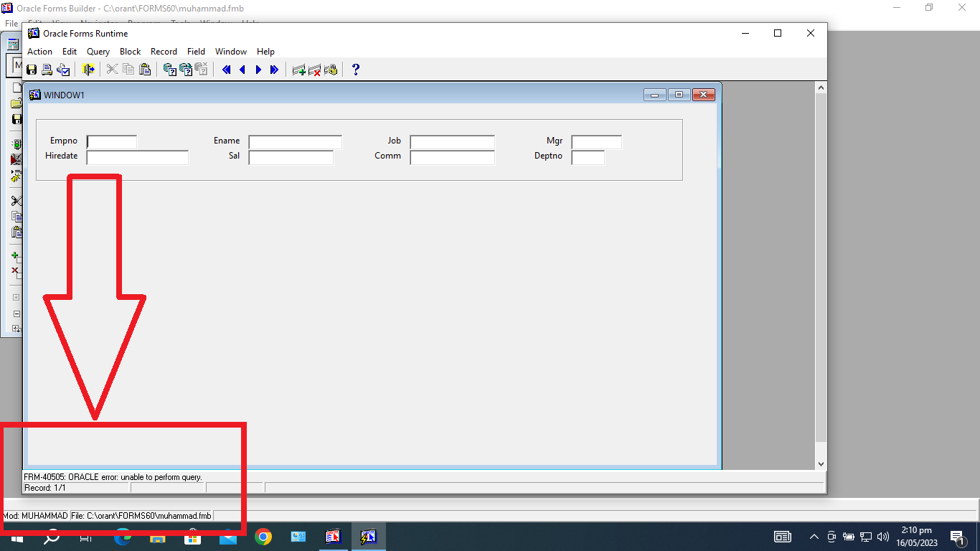Click the scroll down arrow on the vertical scrollbar

821,464
